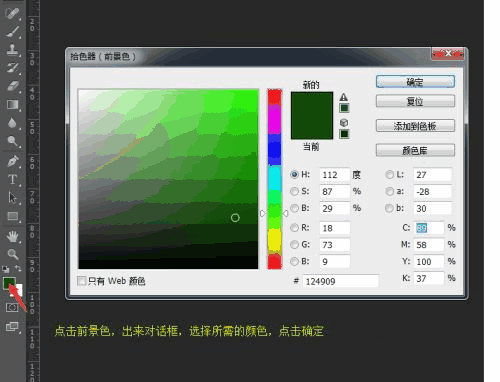Select the blue B radio with value 9
This screenshot has height=382, width=500.
point(294,261)
